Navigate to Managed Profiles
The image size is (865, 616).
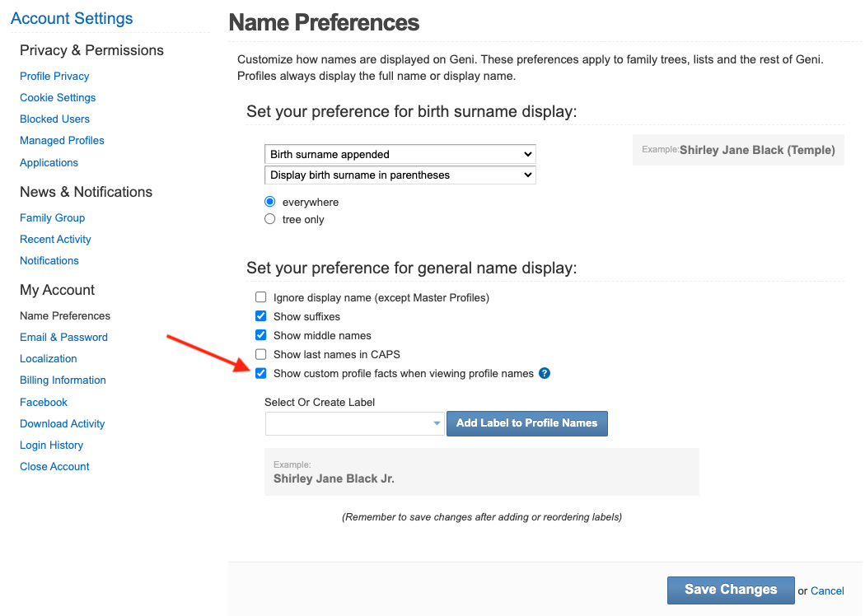click(x=62, y=140)
